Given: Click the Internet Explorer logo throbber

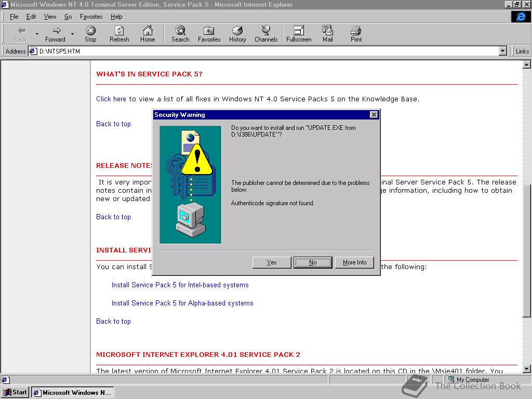Looking at the screenshot, I should (x=521, y=17).
